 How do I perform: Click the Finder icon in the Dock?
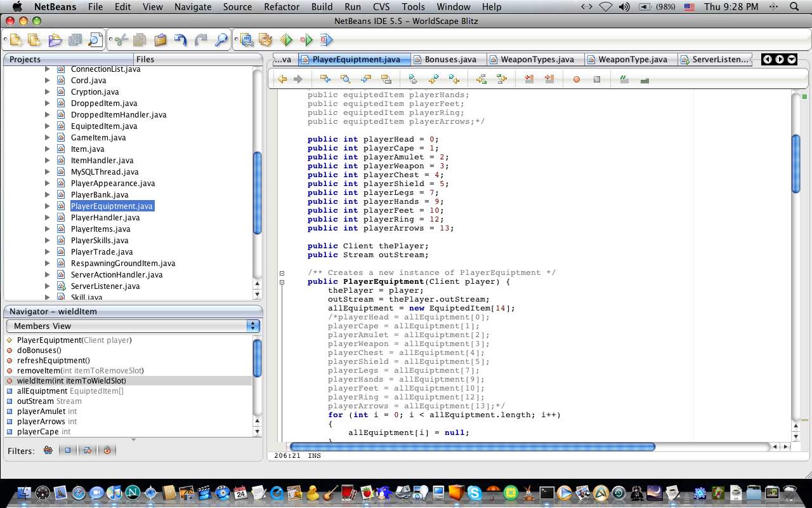point(24,492)
